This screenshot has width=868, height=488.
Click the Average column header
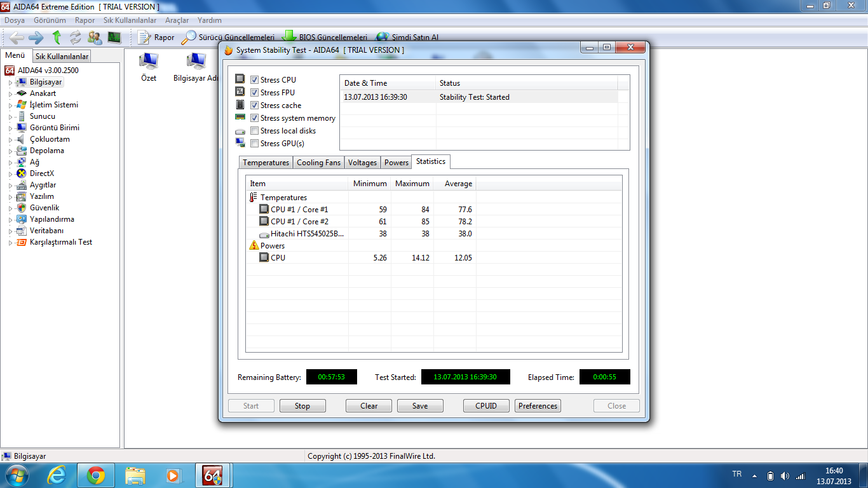tap(455, 184)
